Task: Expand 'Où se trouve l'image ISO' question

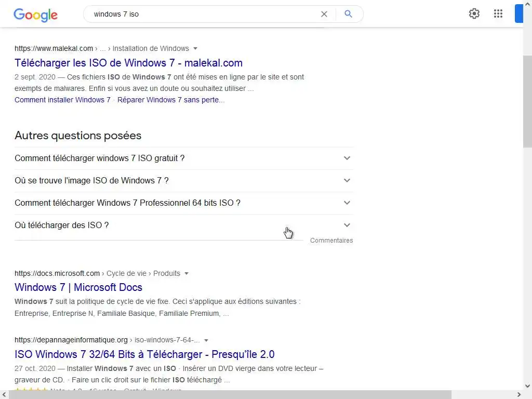Action: coord(183,180)
